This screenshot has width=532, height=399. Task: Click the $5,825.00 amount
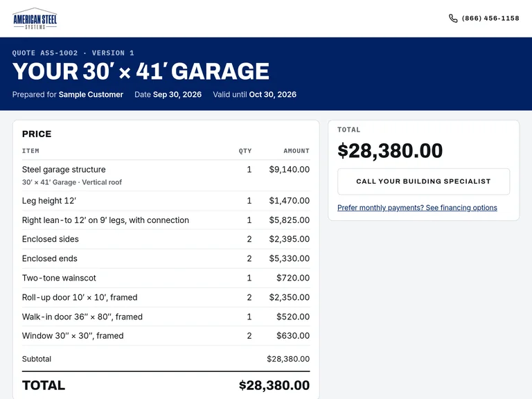pos(289,220)
